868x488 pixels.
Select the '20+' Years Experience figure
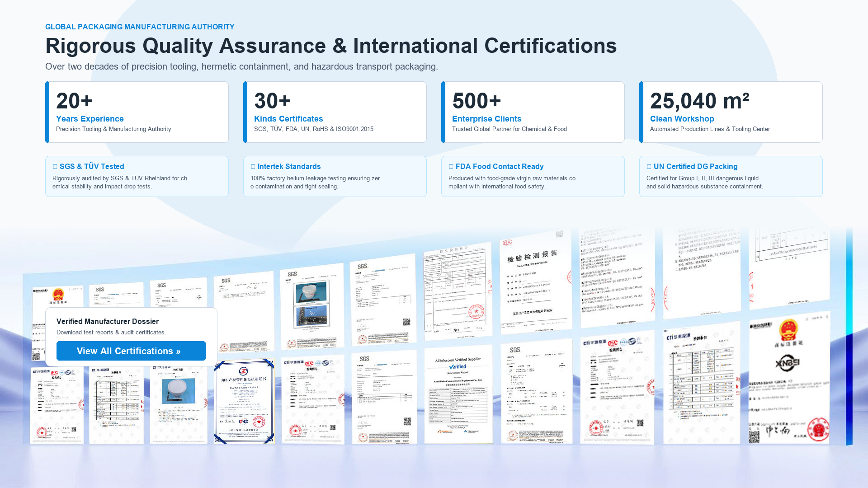[75, 100]
